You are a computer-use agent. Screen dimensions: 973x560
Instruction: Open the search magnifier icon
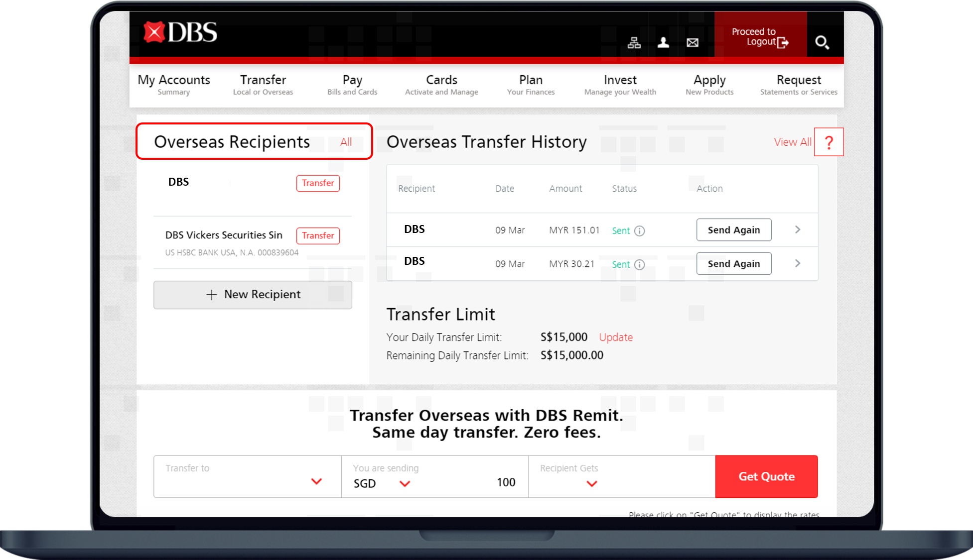[x=822, y=42]
